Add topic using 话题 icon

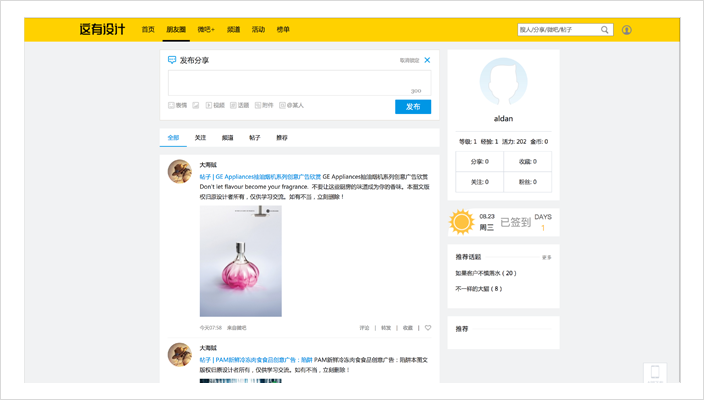pos(233,105)
